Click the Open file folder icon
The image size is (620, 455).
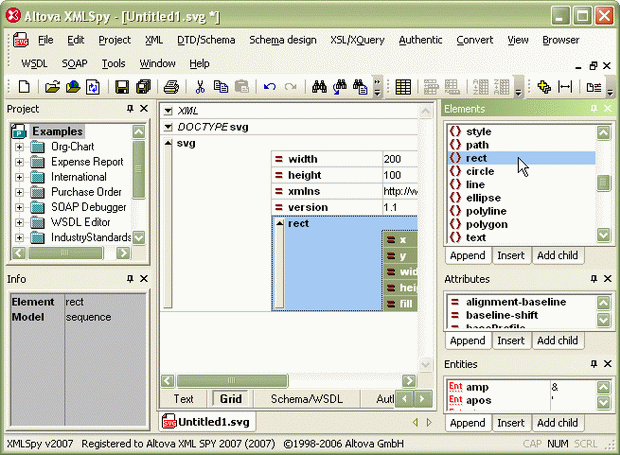pos(53,87)
